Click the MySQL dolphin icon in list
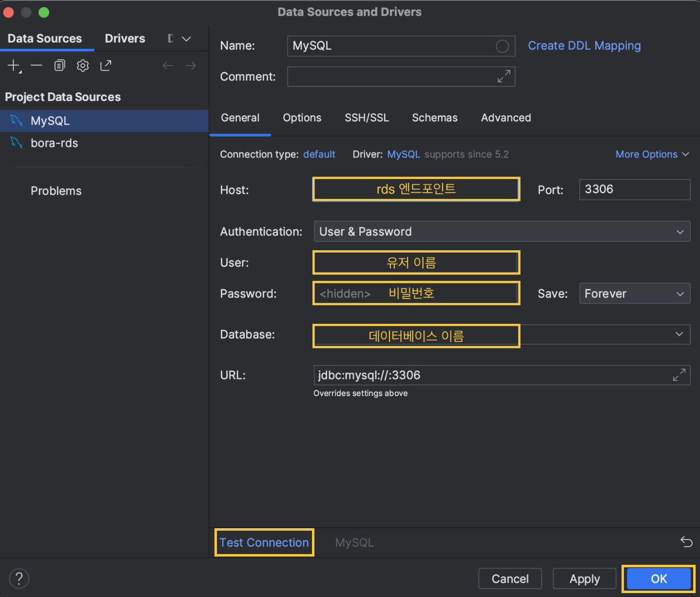Screen dimensions: 700x597 pos(17,120)
